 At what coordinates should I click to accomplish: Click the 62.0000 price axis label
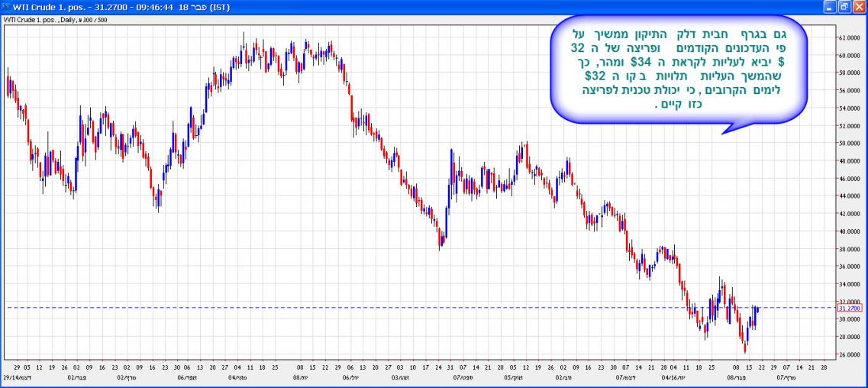coord(850,37)
